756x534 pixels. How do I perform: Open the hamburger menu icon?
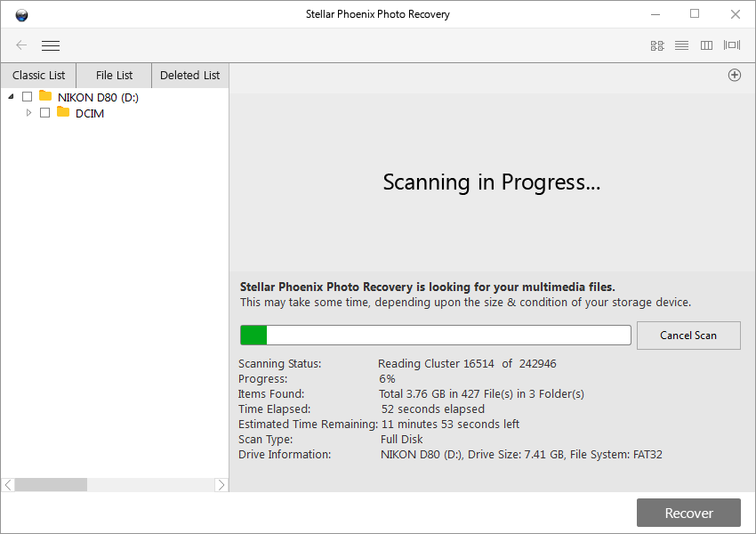(x=51, y=45)
